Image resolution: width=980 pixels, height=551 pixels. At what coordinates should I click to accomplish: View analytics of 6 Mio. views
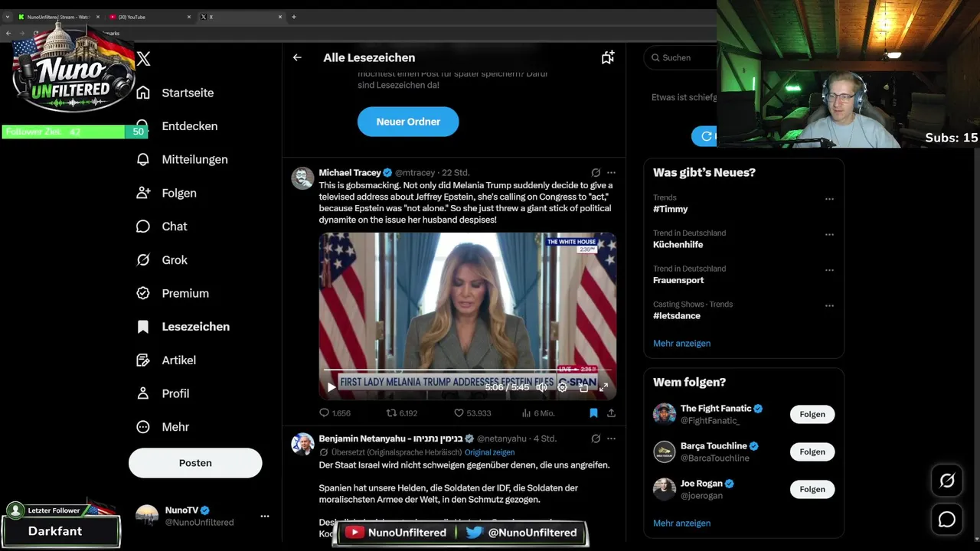(x=537, y=413)
